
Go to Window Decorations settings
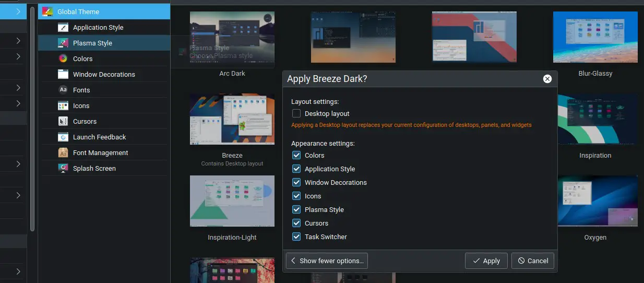(x=104, y=74)
